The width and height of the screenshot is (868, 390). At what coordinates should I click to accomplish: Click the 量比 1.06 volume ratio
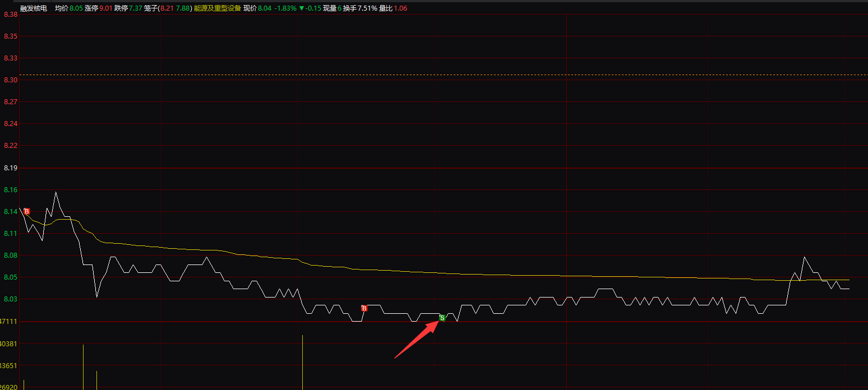click(393, 8)
